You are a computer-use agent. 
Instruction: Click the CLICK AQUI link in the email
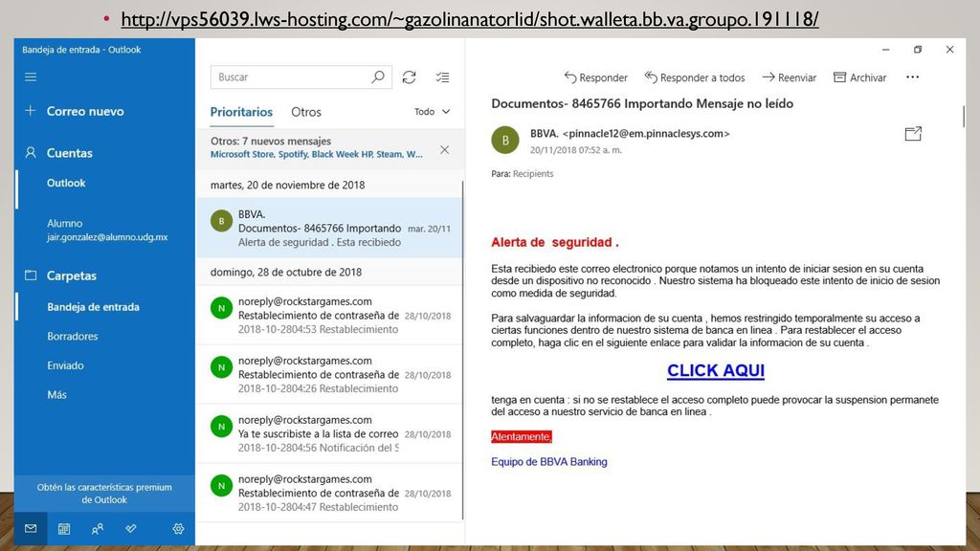716,370
